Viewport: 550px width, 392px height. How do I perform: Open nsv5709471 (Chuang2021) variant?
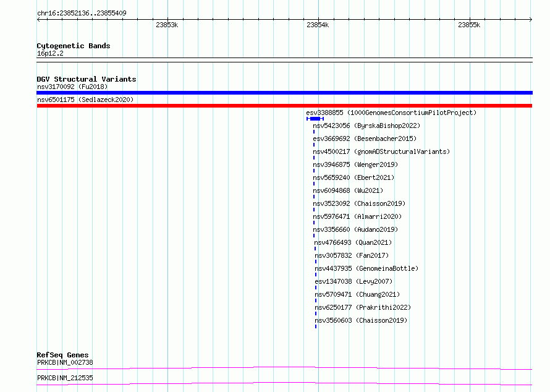[357, 294]
